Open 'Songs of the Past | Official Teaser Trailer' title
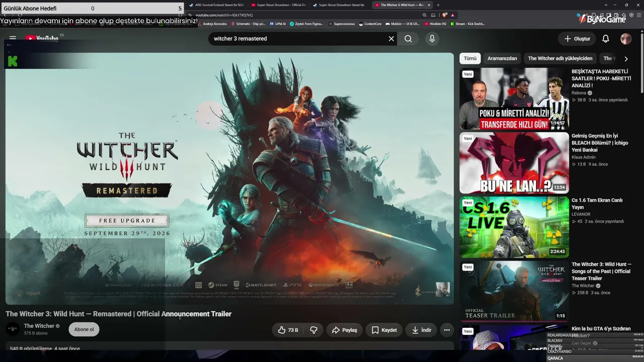The width and height of the screenshot is (644, 362). tap(601, 271)
